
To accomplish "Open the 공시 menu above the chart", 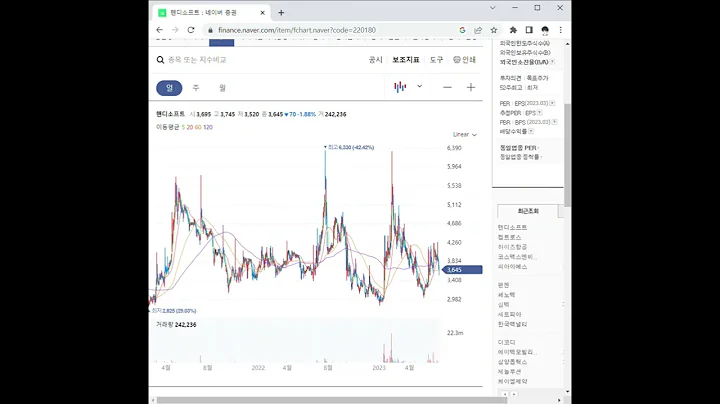I will 376,60.
